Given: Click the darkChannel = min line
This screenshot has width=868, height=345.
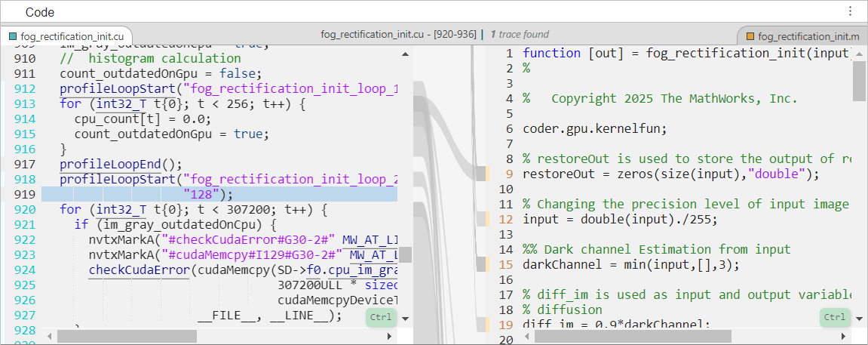Looking at the screenshot, I should (x=631, y=265).
